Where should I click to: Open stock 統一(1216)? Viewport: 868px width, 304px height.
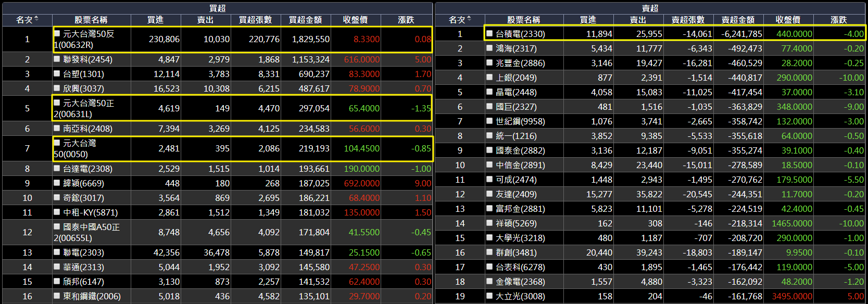point(516,136)
